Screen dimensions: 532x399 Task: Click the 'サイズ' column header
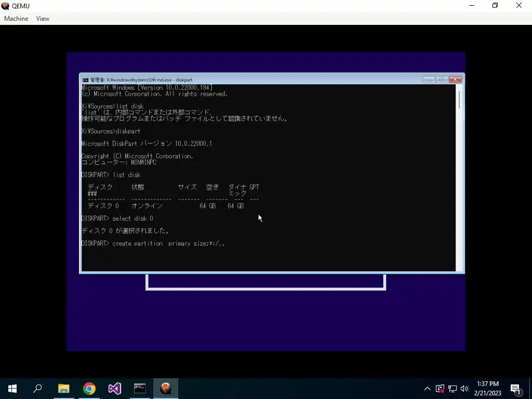point(187,187)
